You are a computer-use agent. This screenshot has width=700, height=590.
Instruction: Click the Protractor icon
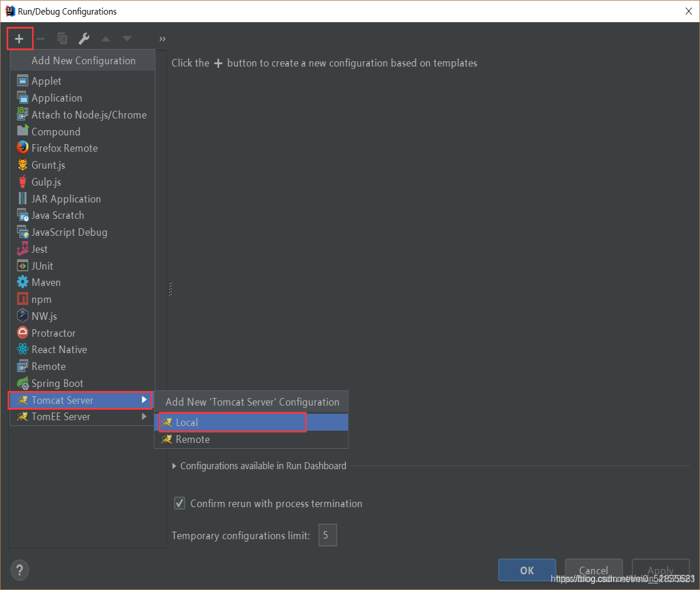point(23,333)
